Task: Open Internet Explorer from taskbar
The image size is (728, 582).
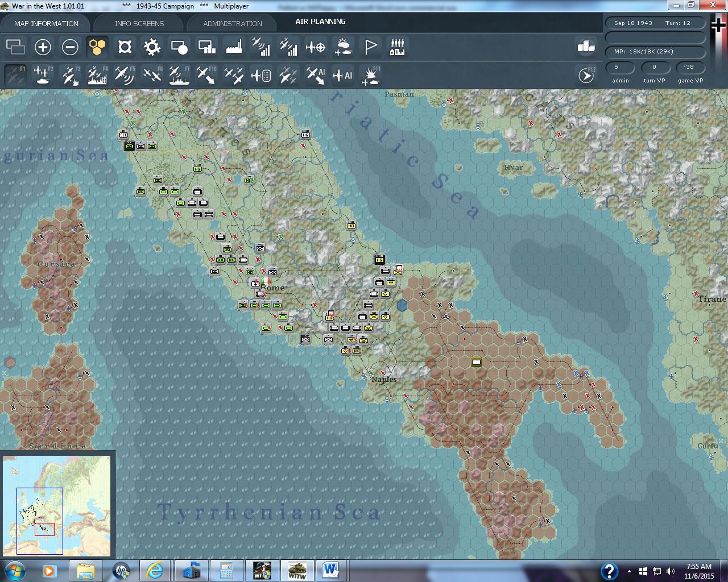Action: coord(154,570)
